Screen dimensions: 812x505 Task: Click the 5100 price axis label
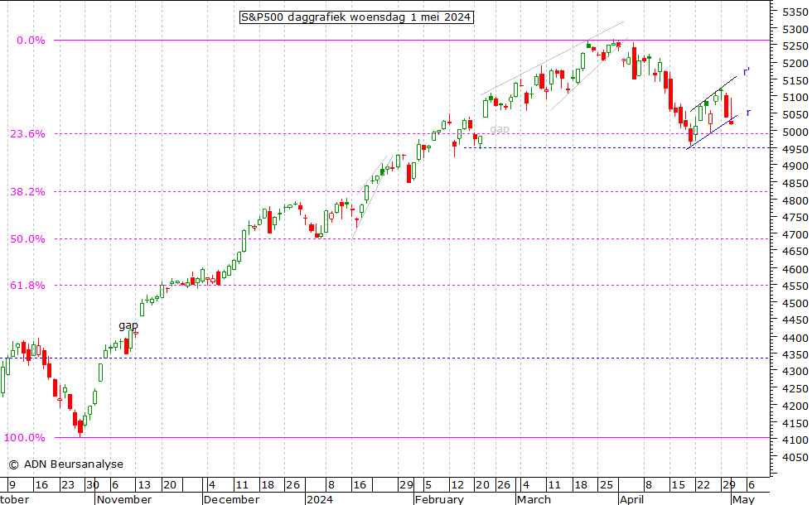pyautogui.click(x=795, y=98)
